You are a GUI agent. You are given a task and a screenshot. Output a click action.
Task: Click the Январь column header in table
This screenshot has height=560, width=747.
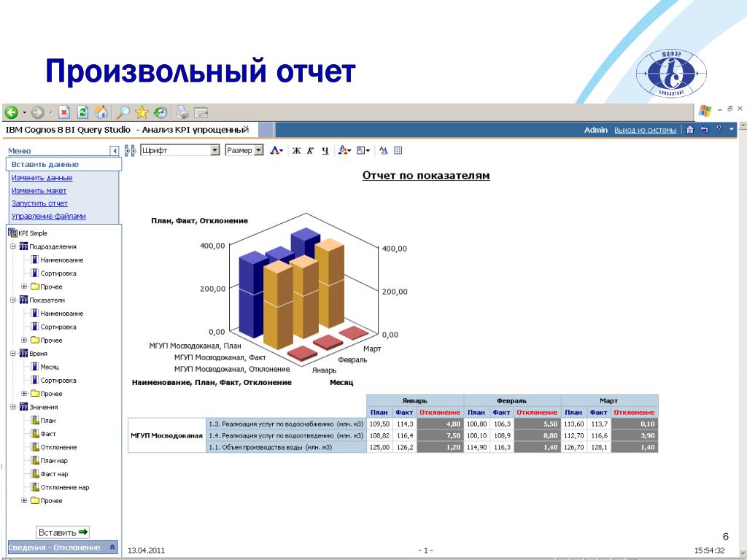click(x=415, y=400)
